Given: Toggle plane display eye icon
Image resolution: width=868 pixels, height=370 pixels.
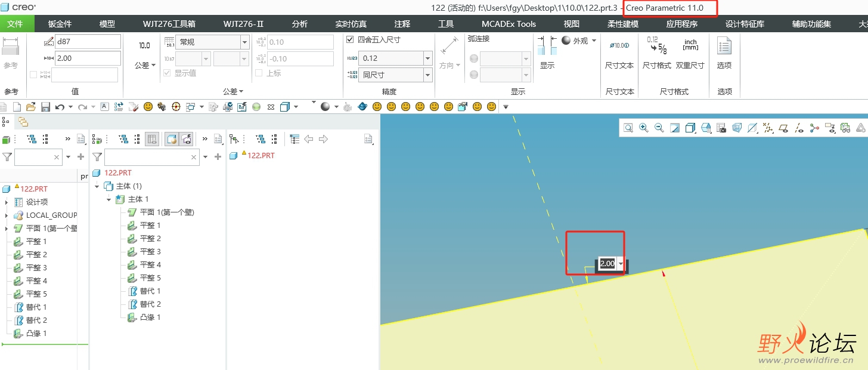Looking at the screenshot, I should (x=783, y=128).
